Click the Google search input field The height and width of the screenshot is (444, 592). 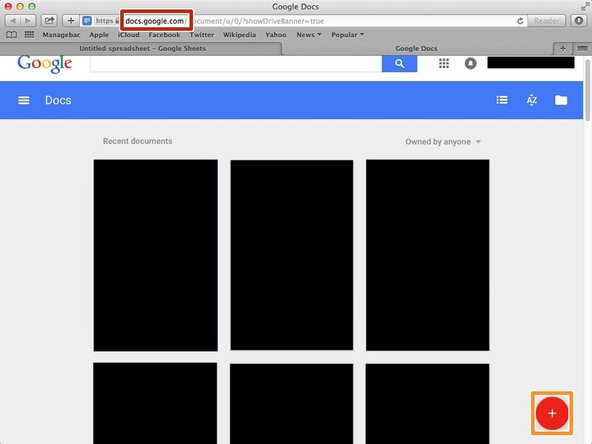coord(236,64)
